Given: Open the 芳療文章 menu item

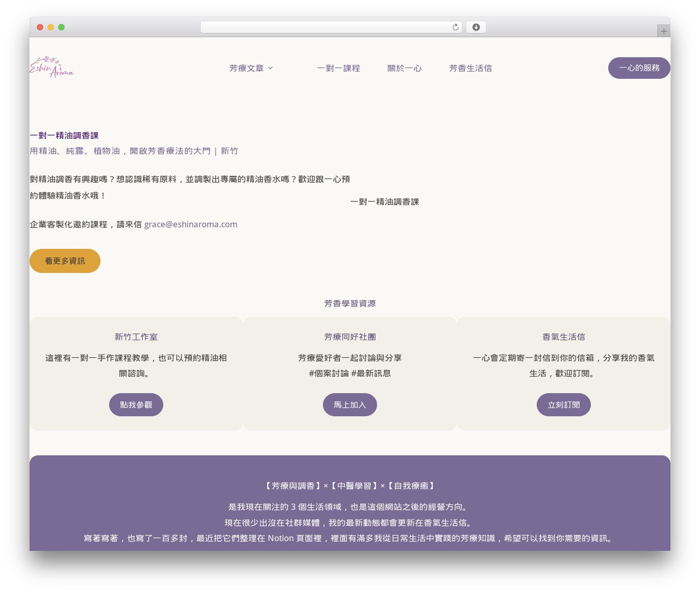Looking at the screenshot, I should coord(247,68).
